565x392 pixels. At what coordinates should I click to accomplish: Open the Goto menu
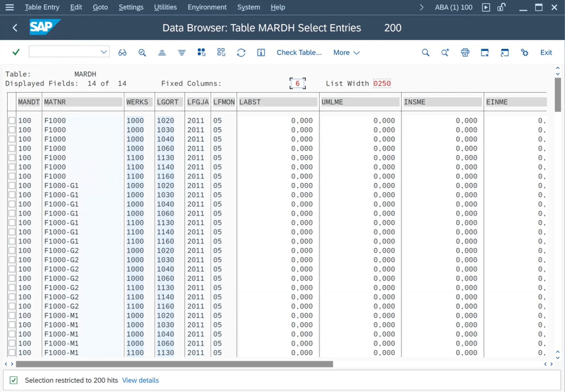point(100,7)
